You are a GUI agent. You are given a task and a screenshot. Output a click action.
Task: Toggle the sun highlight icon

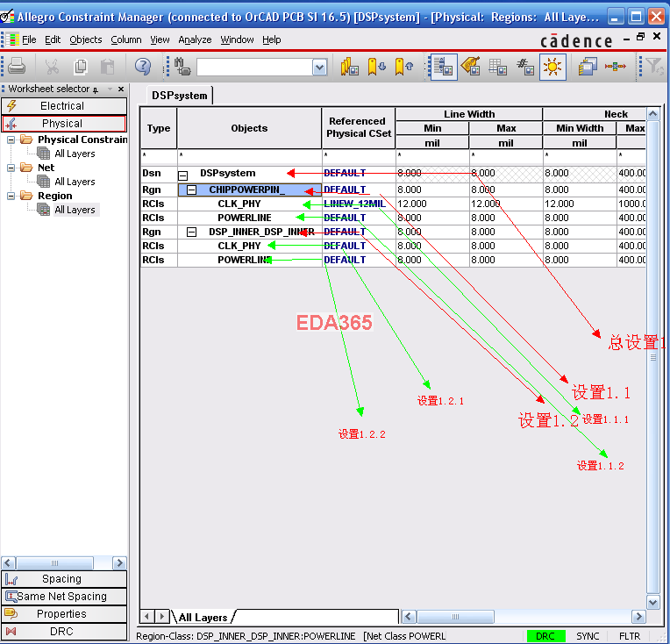552,67
